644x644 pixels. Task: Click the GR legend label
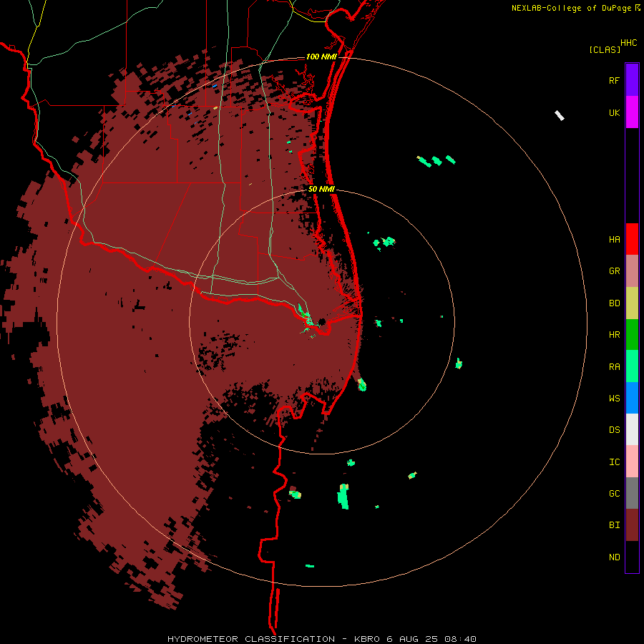coord(614,271)
